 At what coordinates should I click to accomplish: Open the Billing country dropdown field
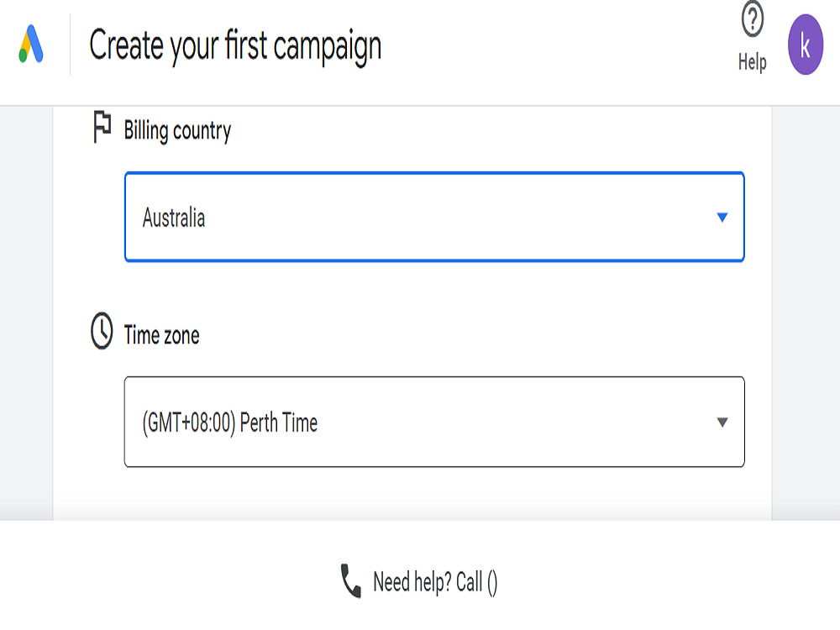point(434,217)
